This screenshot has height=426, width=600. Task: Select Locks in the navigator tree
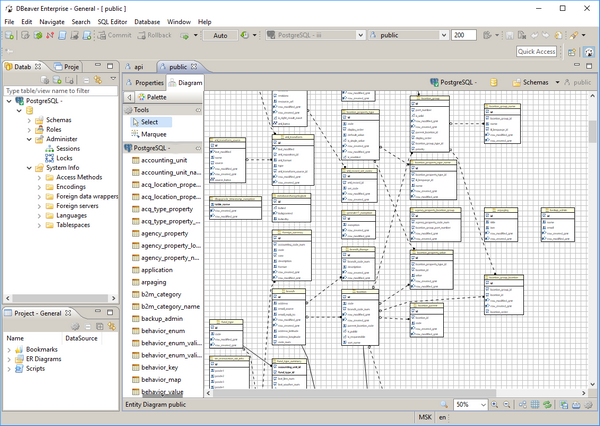coord(64,158)
